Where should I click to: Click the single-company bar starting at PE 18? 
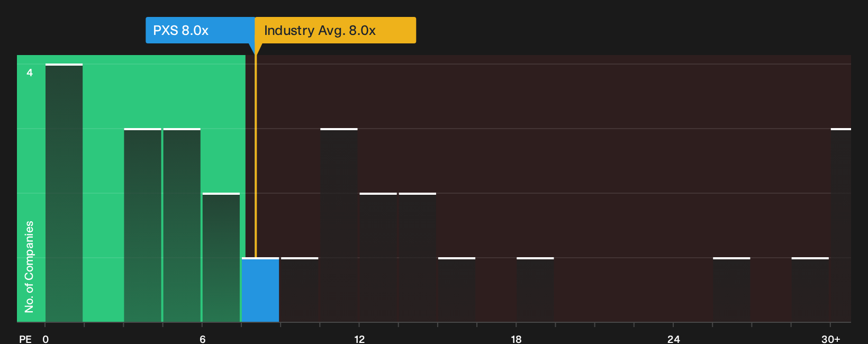click(x=535, y=290)
